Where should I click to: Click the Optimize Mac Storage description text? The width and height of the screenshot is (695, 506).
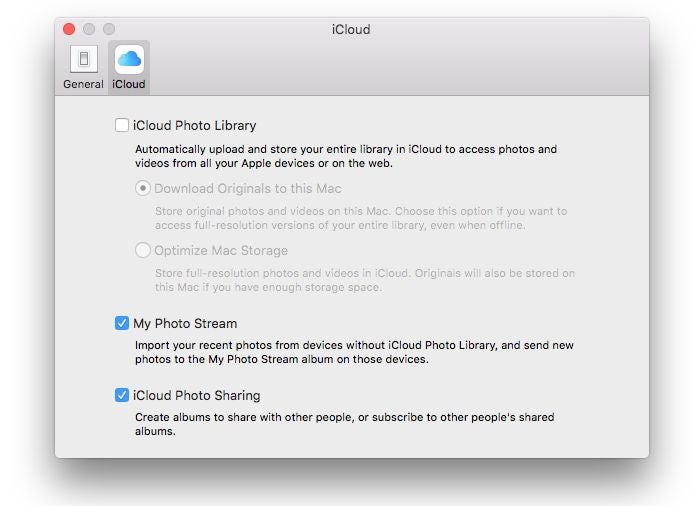coord(365,280)
